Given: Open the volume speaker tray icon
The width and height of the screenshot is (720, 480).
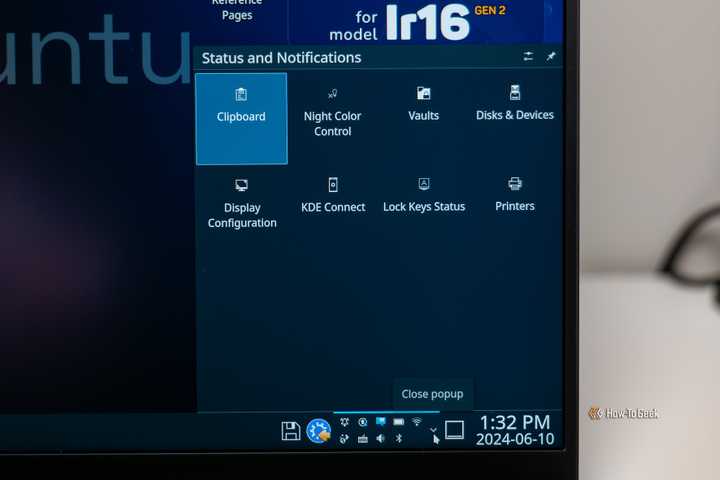Looking at the screenshot, I should [x=380, y=438].
